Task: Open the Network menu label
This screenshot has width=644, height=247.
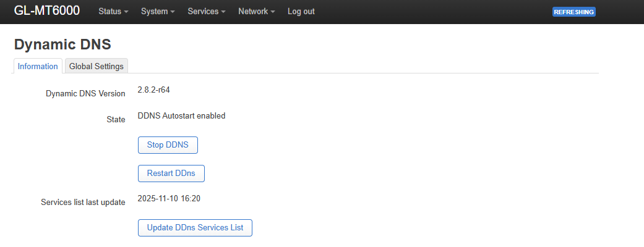Action: [x=253, y=12]
